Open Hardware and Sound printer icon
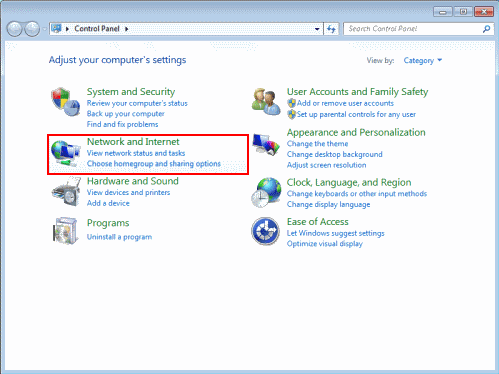This screenshot has width=499, height=374. 66,192
